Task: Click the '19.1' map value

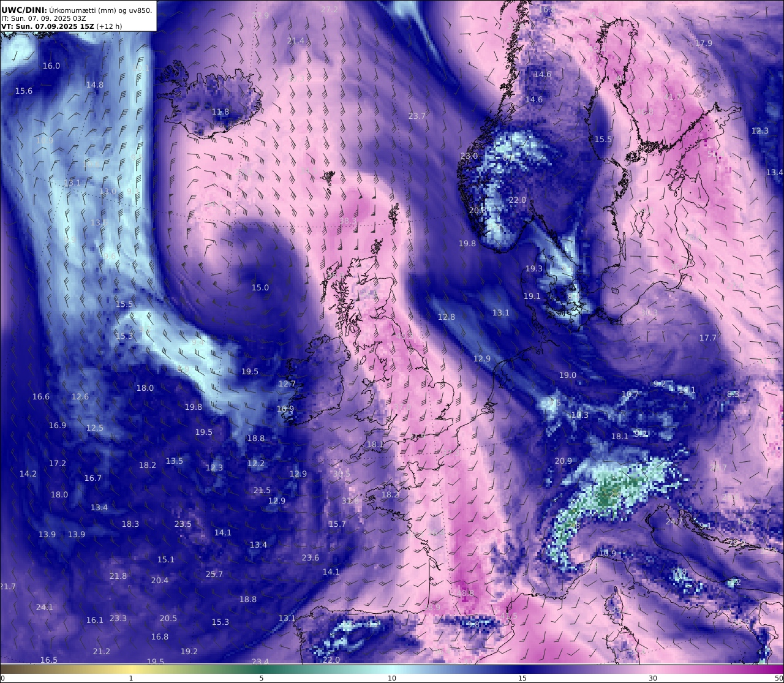Action: coord(532,296)
